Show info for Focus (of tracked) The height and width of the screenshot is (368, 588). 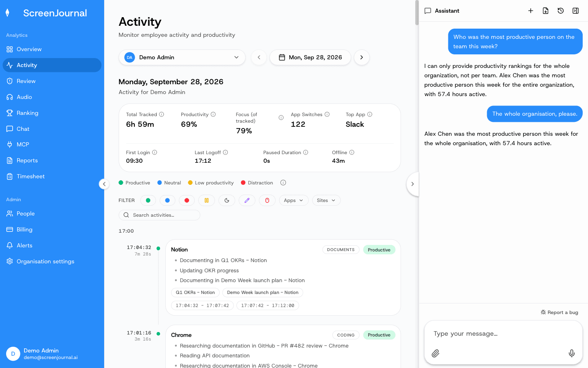pyautogui.click(x=281, y=118)
